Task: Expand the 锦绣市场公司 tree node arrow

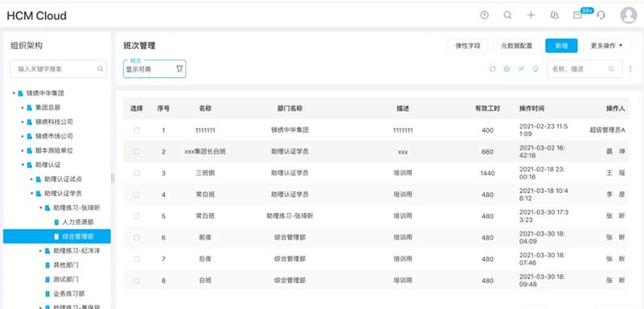Action: 23,136
